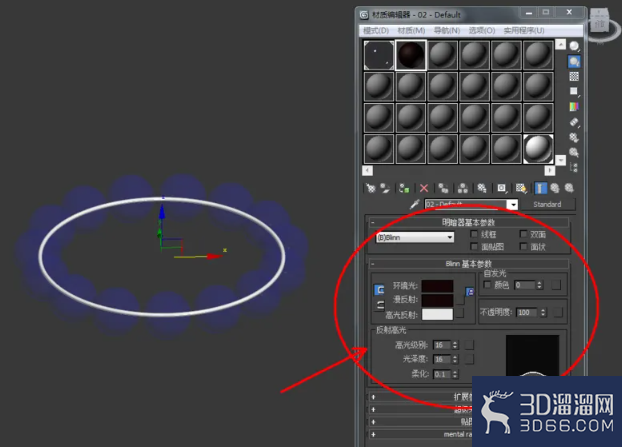The width and height of the screenshot is (622, 447).
Task: Toggle the checkered Background icon
Action: point(574,77)
